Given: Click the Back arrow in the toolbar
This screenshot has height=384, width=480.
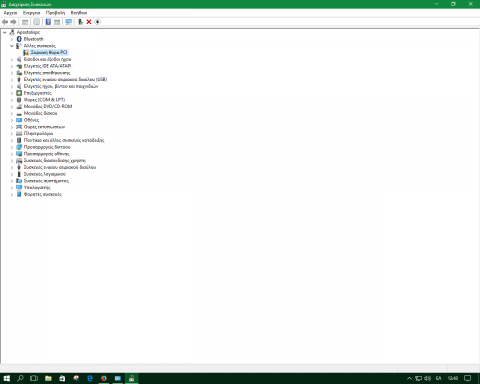Looking at the screenshot, I should click(x=5, y=22).
